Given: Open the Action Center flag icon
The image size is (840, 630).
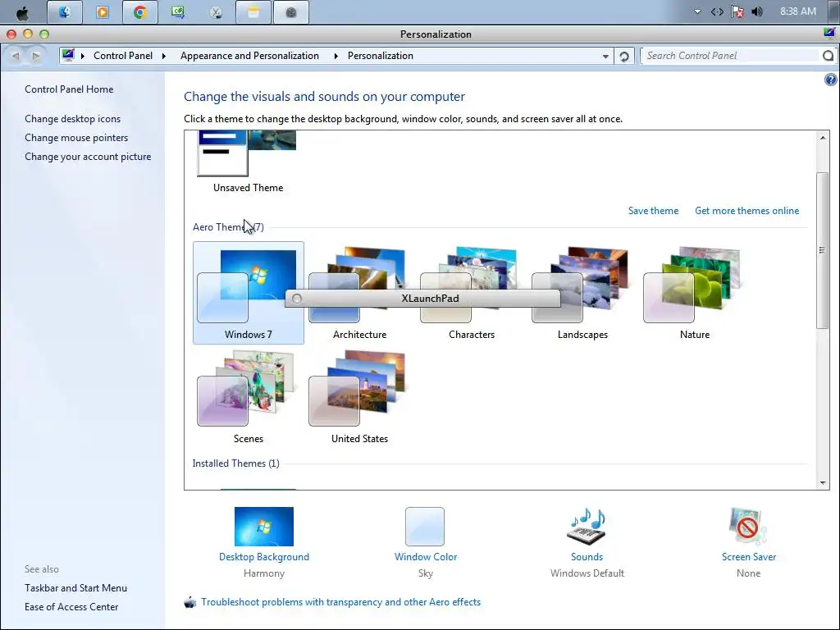Looking at the screenshot, I should coord(737,11).
